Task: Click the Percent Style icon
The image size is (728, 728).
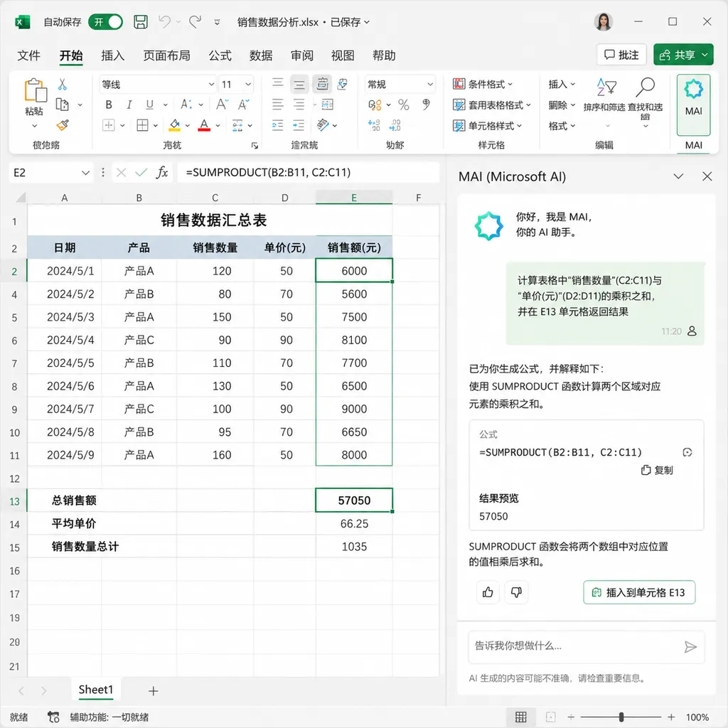Action: [x=404, y=105]
